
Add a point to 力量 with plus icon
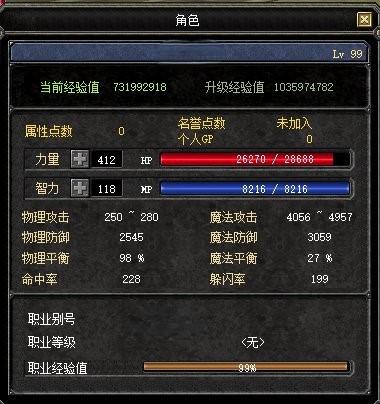coord(80,159)
